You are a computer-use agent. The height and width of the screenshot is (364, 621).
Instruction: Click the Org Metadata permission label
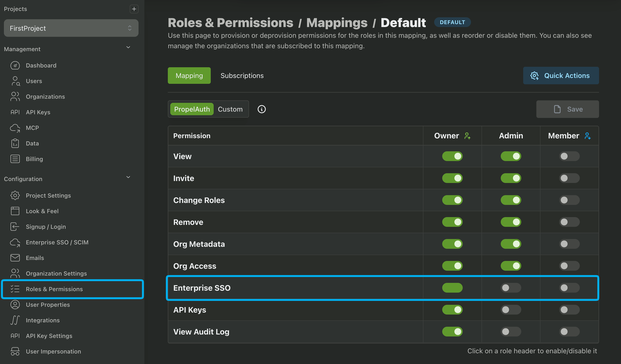199,244
